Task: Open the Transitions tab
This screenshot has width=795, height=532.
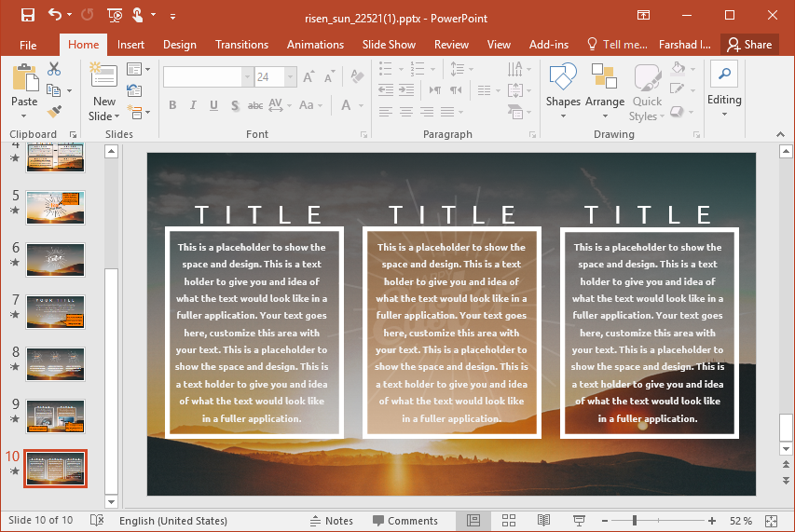Action: click(241, 45)
